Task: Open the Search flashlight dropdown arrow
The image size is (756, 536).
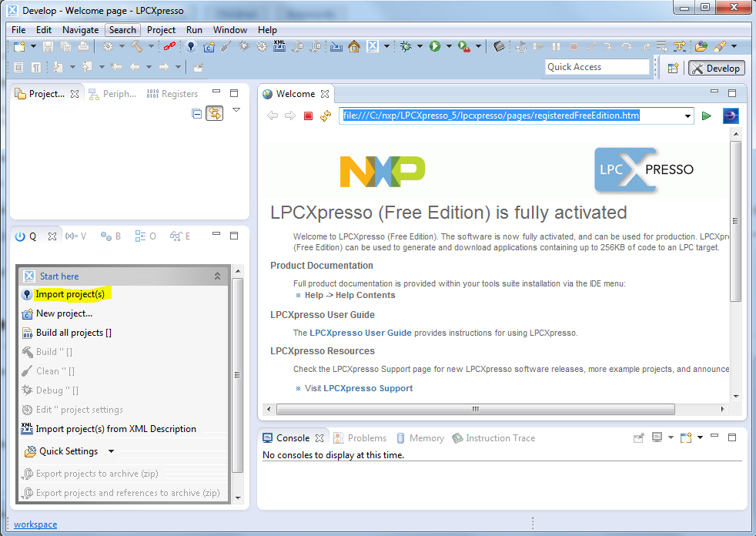Action: point(734,46)
